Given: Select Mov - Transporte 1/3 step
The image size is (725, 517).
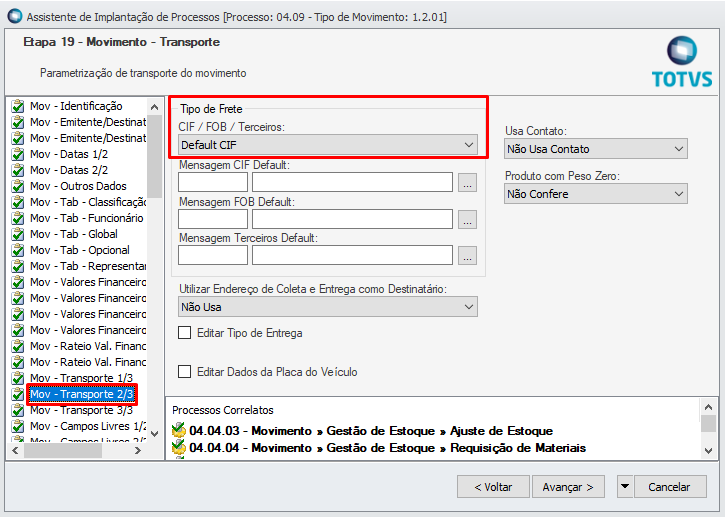Looking at the screenshot, I should point(81,378).
